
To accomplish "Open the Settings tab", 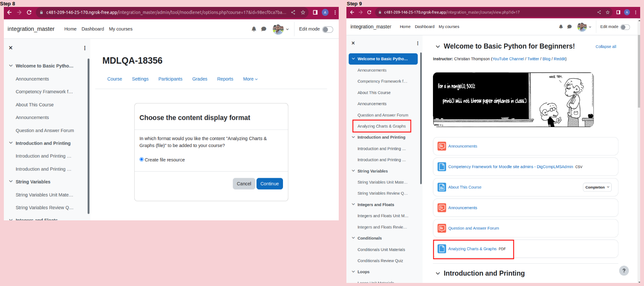I will click(x=140, y=79).
